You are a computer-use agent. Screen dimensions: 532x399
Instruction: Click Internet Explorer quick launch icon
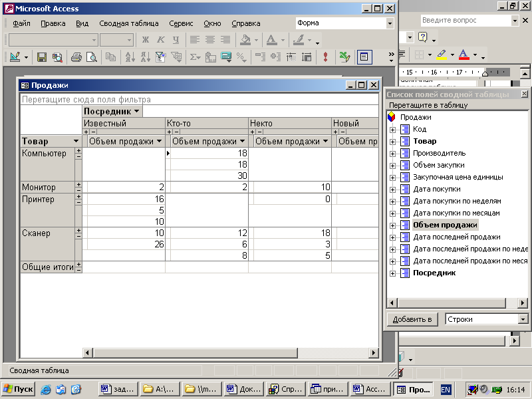[45, 389]
